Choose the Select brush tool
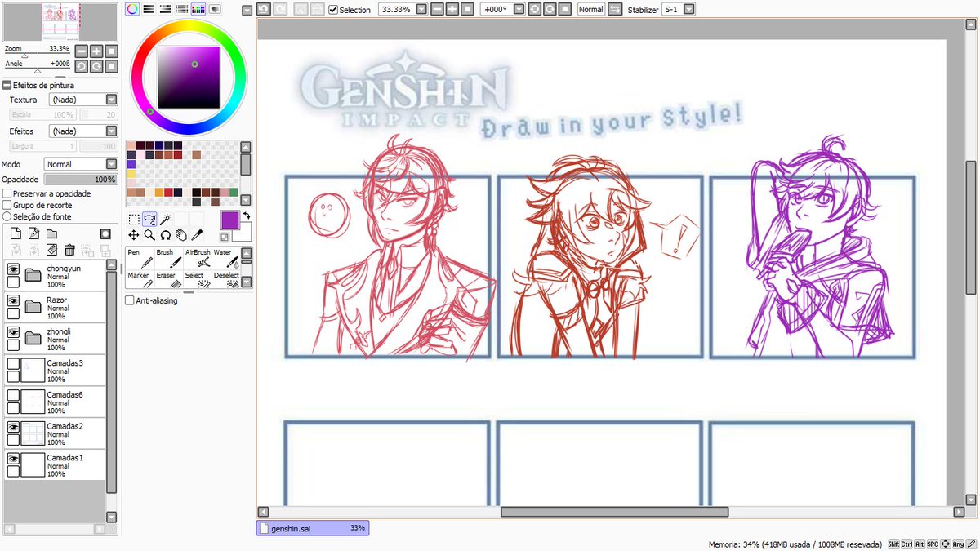Image resolution: width=980 pixels, height=551 pixels. point(198,280)
